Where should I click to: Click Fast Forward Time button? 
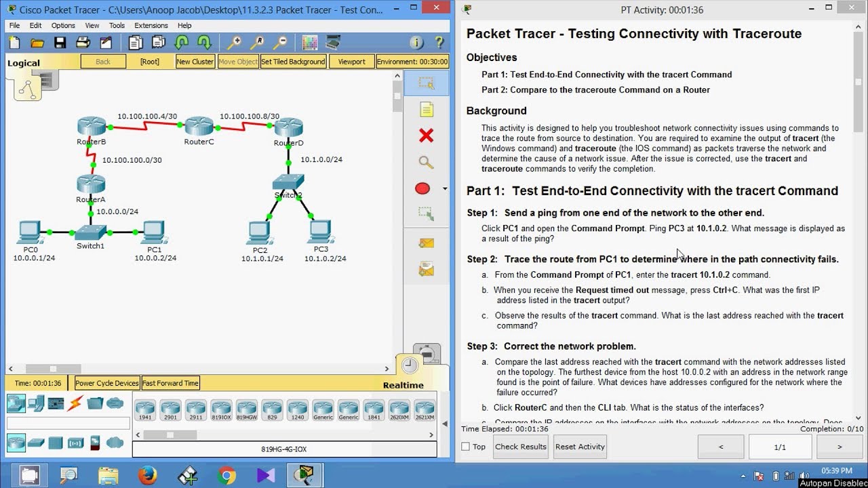click(170, 383)
